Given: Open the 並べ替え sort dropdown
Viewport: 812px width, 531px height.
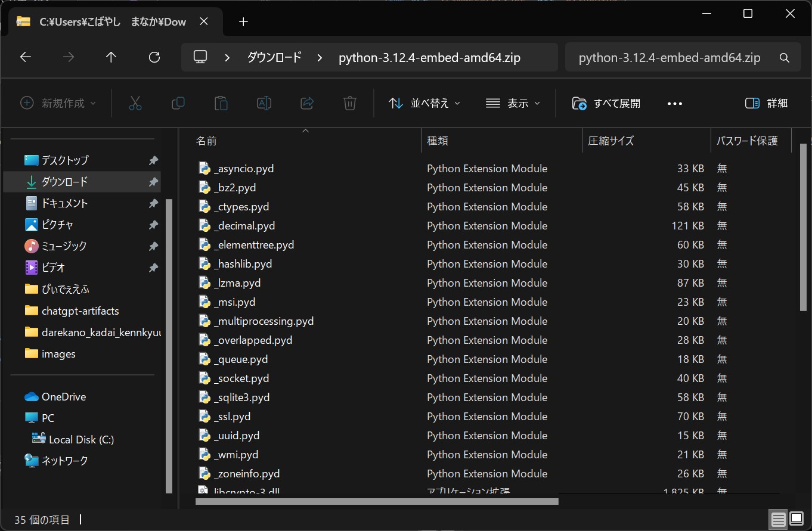Looking at the screenshot, I should [x=424, y=103].
